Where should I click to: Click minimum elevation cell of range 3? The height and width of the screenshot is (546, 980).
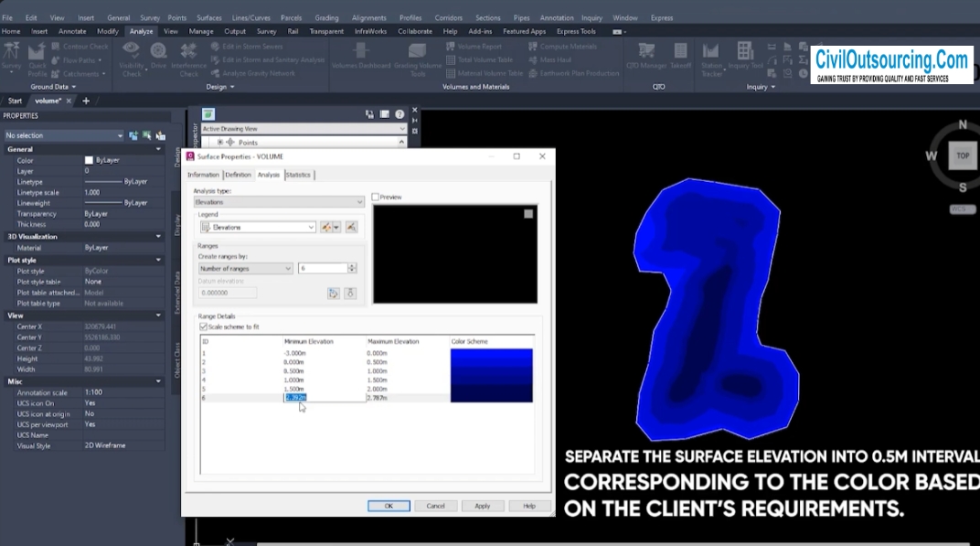point(293,371)
